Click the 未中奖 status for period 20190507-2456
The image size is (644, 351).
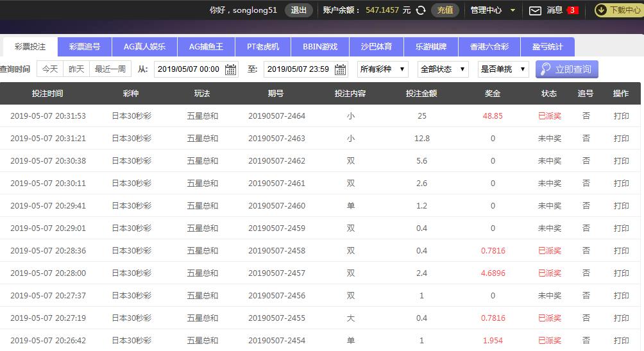click(x=550, y=296)
